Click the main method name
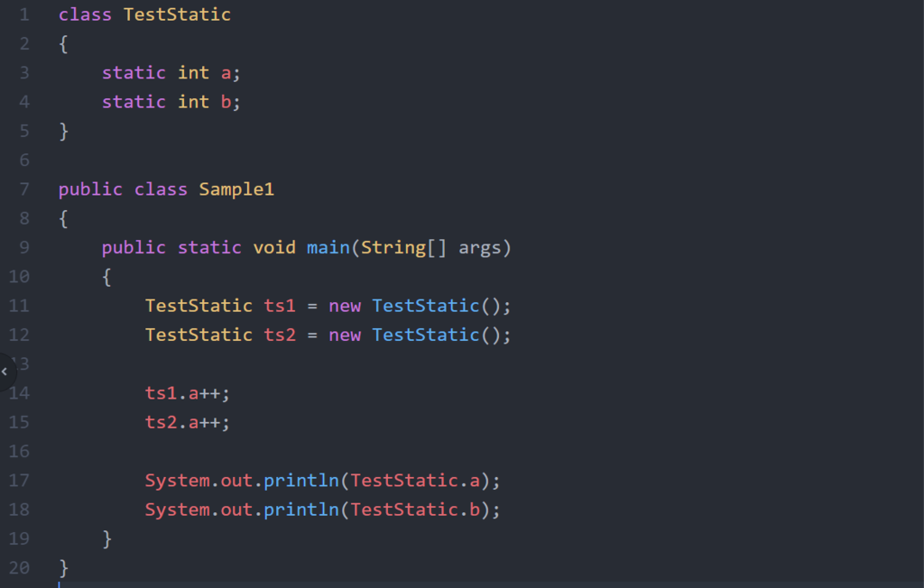Viewport: 924px width, 588px height. [x=328, y=247]
